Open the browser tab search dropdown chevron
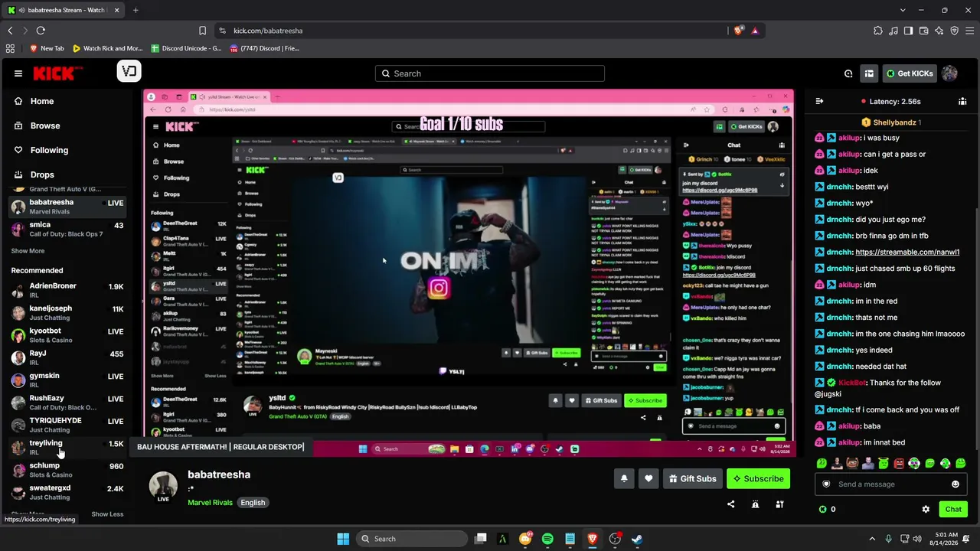This screenshot has width=980, height=551. [x=903, y=10]
